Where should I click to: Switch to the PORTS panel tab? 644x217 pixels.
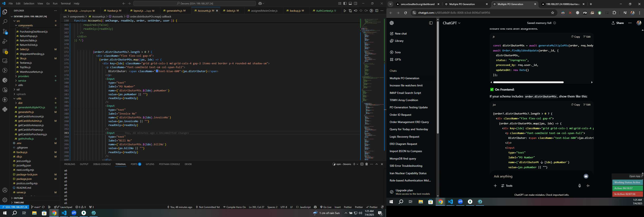pyautogui.click(x=136, y=164)
